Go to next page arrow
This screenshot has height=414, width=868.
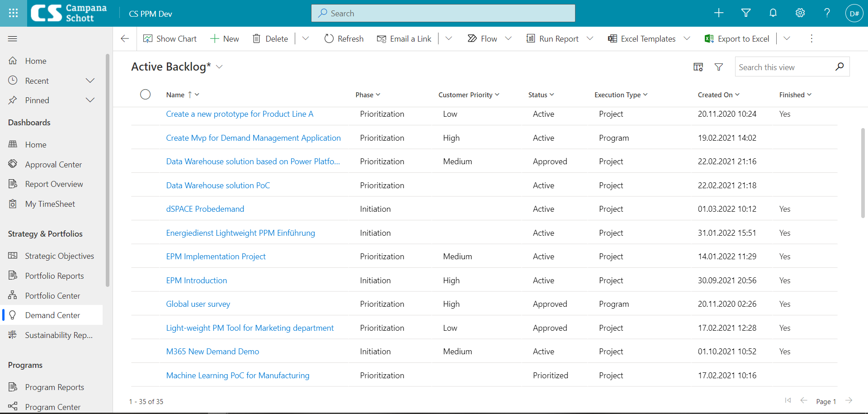point(849,400)
